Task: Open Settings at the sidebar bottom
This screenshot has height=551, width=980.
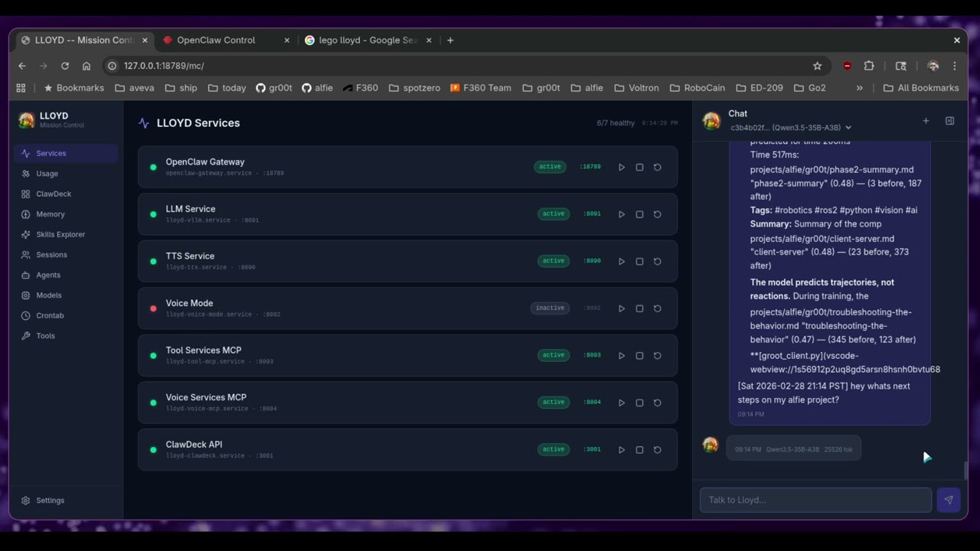Action: 66,500
